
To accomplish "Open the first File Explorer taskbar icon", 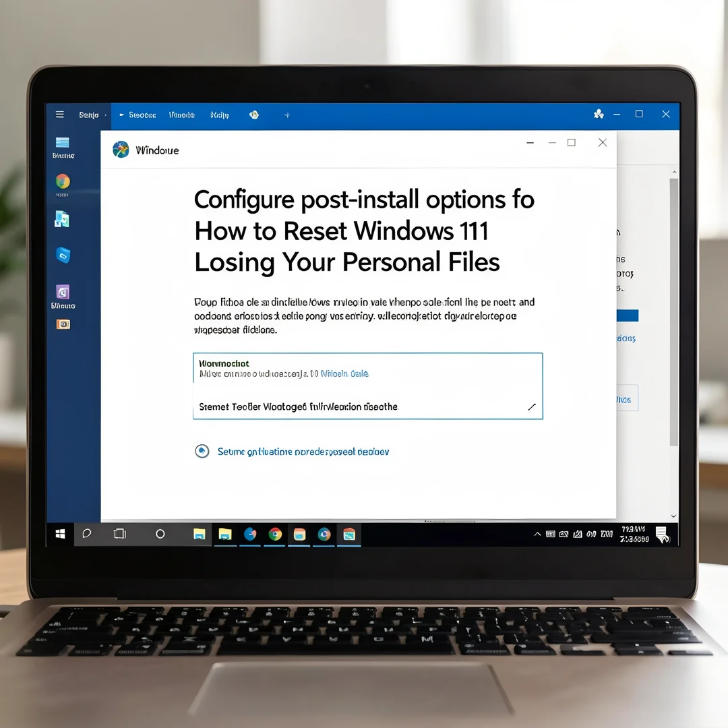I will tap(200, 535).
